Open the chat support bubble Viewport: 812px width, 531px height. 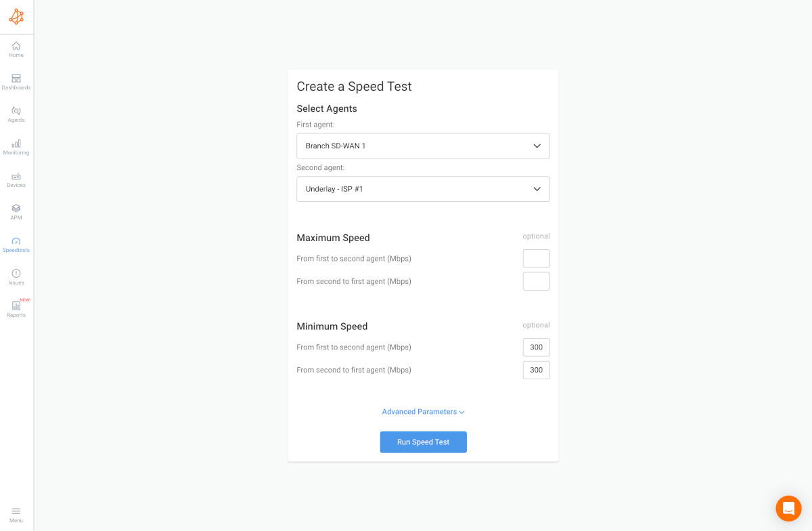click(788, 508)
